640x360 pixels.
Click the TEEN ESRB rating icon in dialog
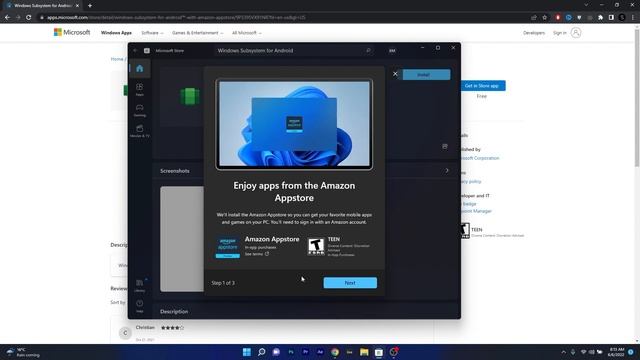pos(316,247)
